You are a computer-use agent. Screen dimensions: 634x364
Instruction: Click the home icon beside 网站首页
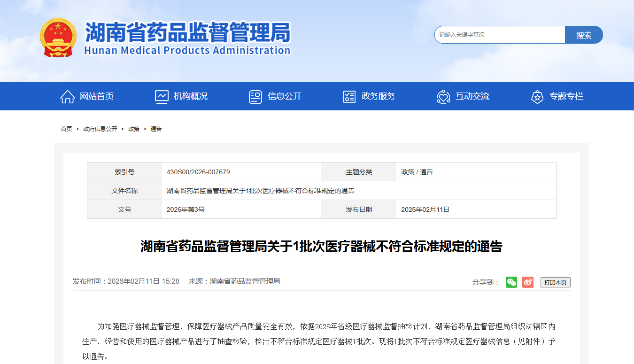(x=68, y=97)
